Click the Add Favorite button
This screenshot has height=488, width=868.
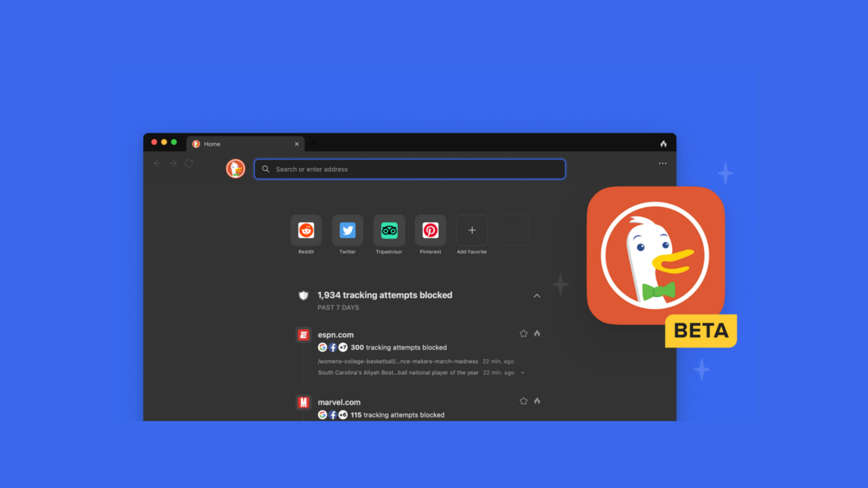(471, 230)
